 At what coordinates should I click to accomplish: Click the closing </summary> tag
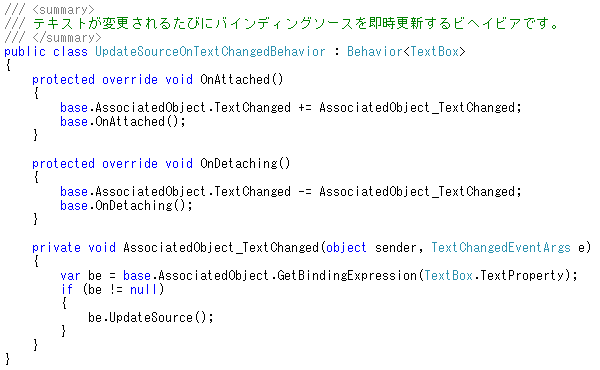click(x=67, y=38)
